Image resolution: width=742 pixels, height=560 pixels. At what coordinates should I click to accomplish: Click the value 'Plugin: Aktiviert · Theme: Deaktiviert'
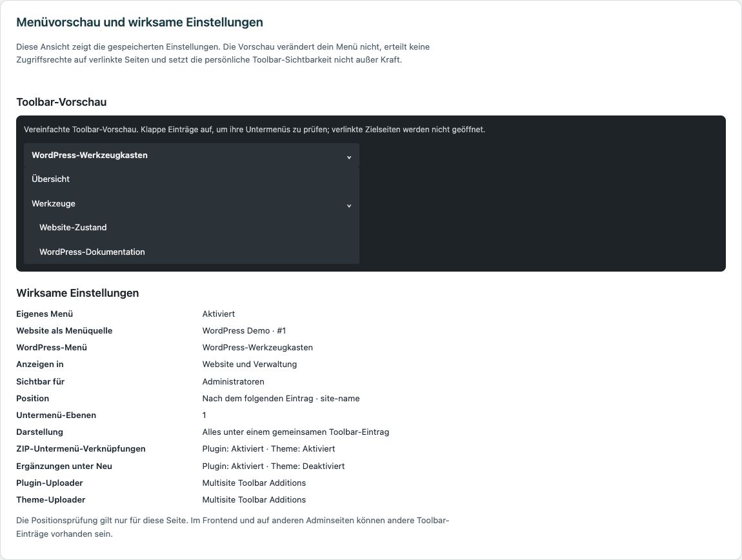[274, 466]
